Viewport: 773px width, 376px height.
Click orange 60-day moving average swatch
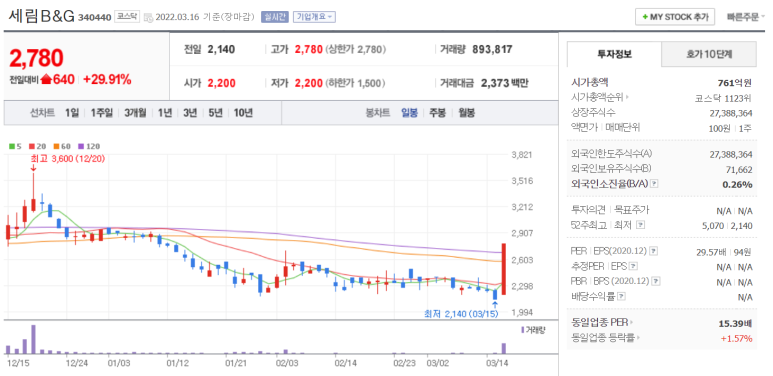pos(56,146)
